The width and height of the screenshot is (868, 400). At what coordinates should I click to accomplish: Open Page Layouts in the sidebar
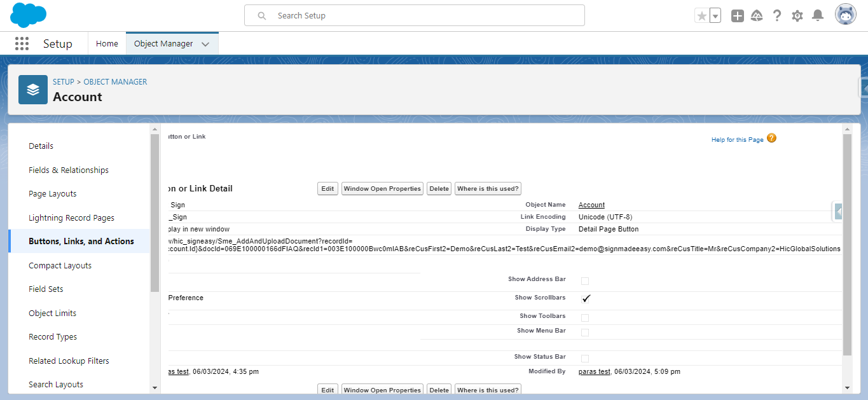[53, 194]
